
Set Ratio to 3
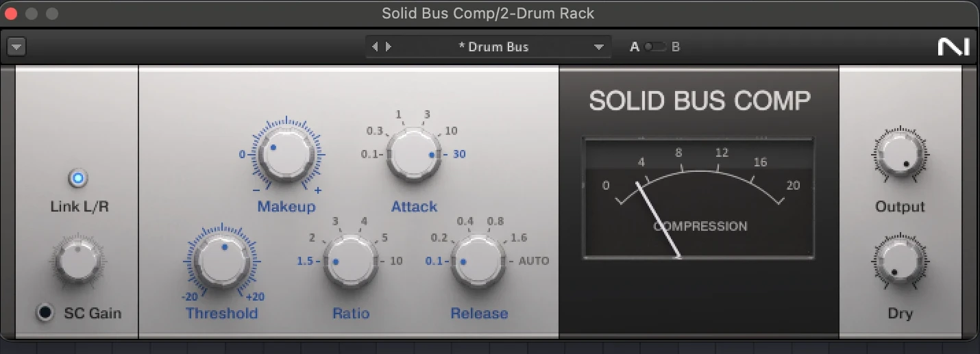tap(336, 221)
